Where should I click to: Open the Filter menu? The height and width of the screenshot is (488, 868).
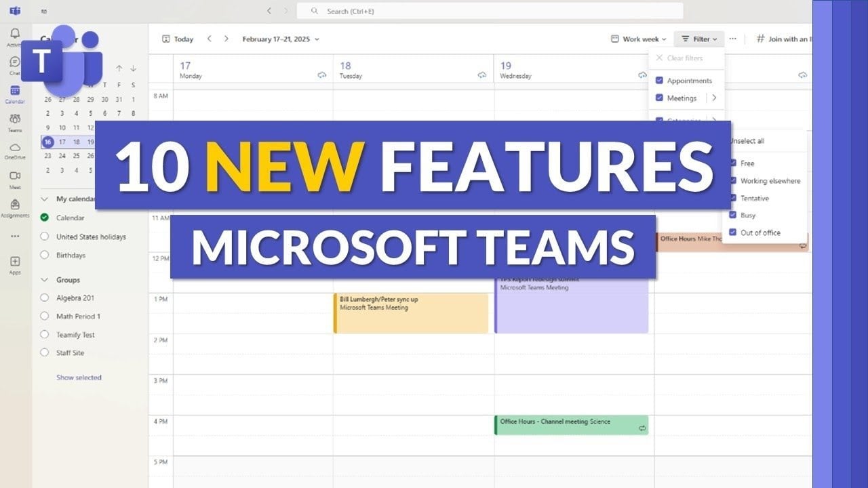tap(699, 39)
